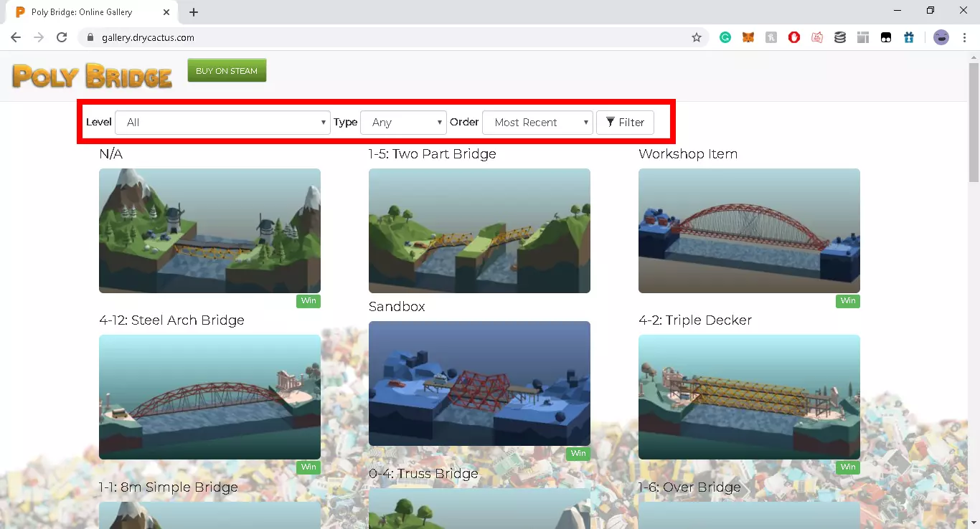Open the Grammarly extension
980x529 pixels.
click(x=725, y=37)
